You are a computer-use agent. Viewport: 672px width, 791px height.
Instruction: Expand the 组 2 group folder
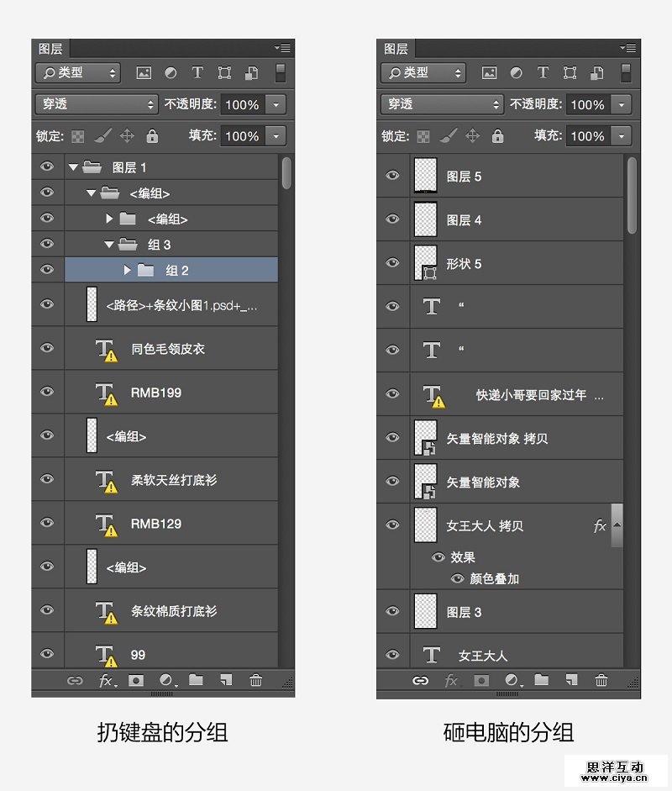coord(128,270)
